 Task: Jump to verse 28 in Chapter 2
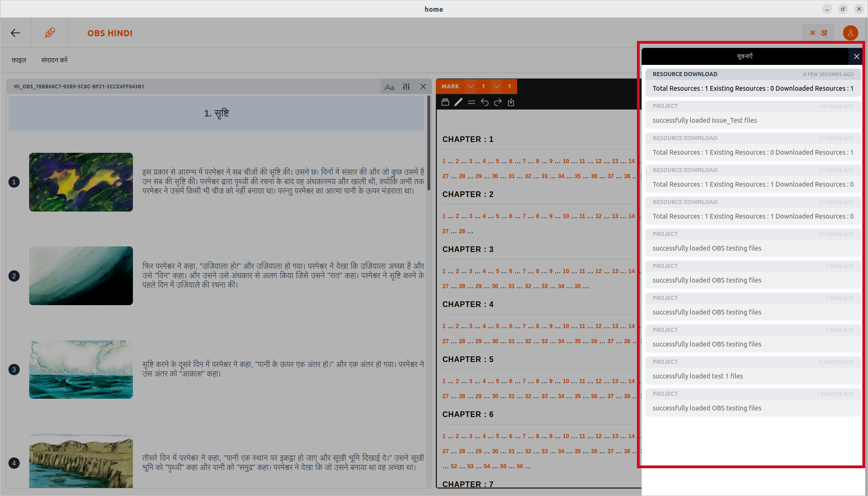pyautogui.click(x=462, y=231)
